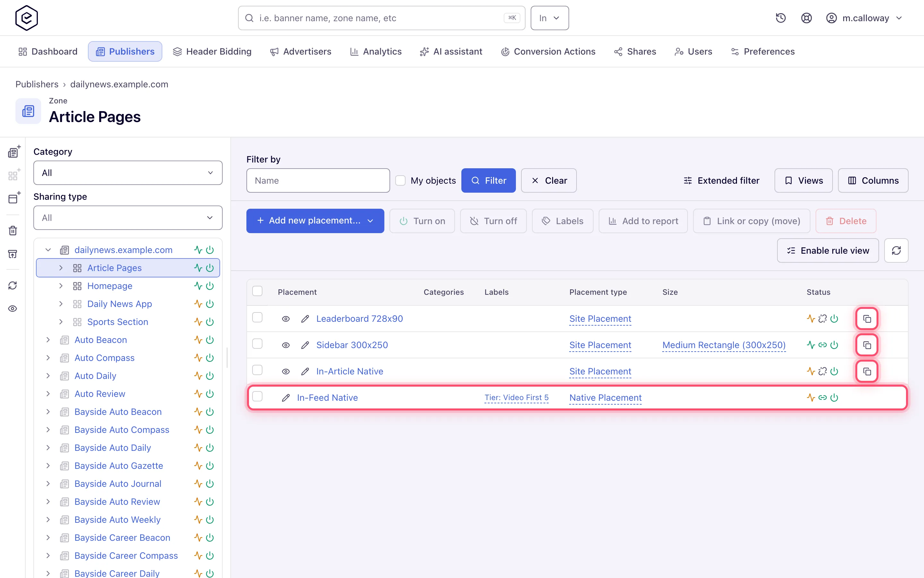The height and width of the screenshot is (578, 924).
Task: Preview Sidebar 300x250 with eye icon
Action: (x=286, y=345)
